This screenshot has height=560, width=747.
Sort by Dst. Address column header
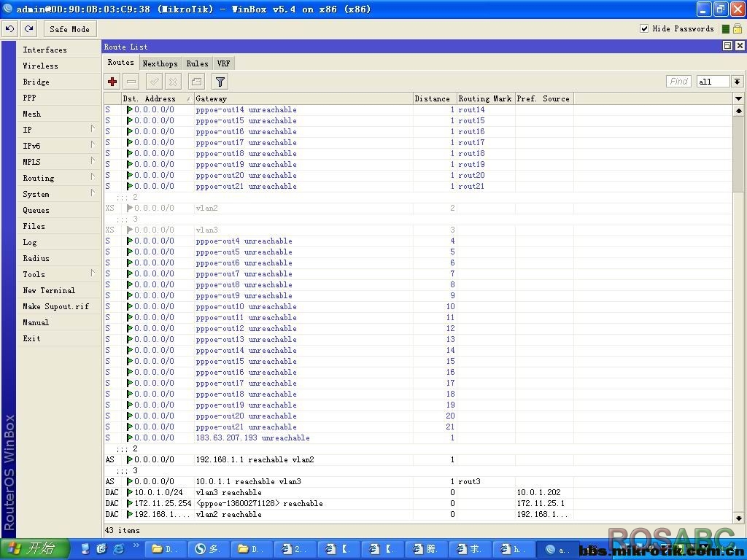(x=158, y=98)
